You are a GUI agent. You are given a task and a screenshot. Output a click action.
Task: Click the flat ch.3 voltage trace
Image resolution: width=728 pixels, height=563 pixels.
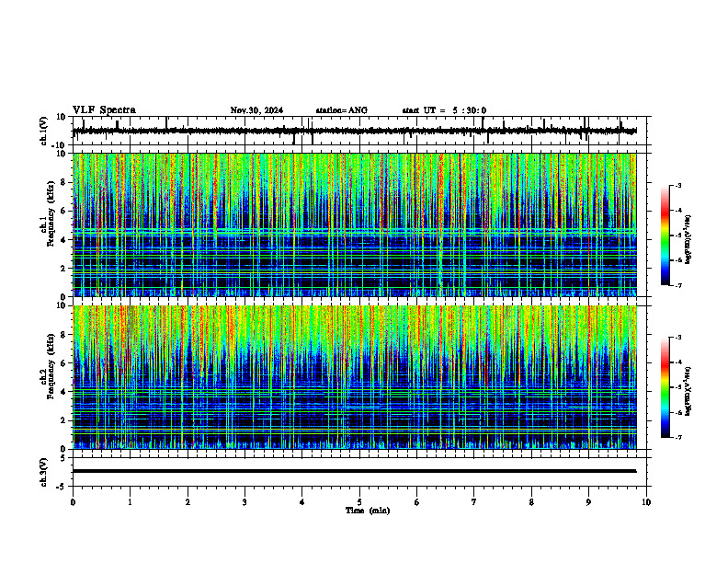point(355,471)
